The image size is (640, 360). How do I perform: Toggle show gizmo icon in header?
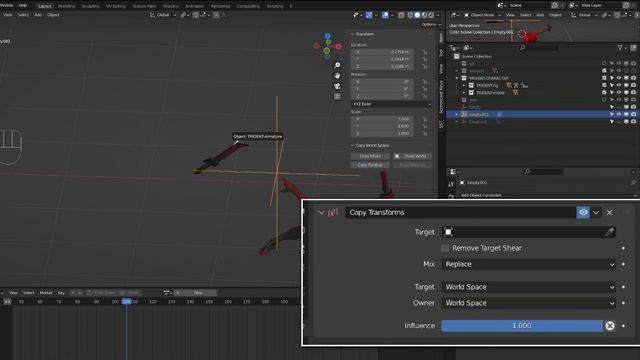click(369, 15)
